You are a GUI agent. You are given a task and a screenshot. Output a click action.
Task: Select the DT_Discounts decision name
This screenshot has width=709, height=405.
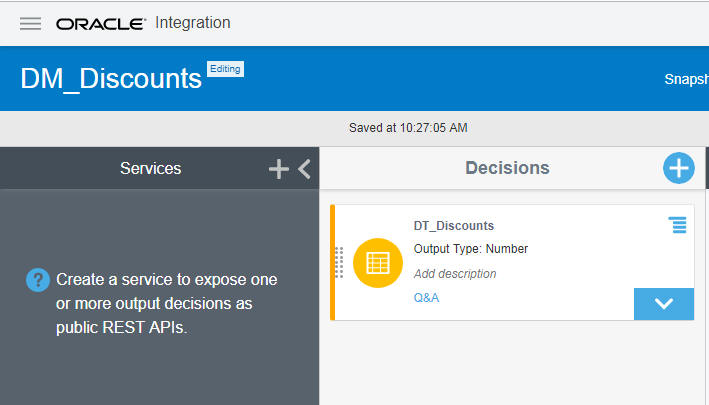[x=453, y=226]
